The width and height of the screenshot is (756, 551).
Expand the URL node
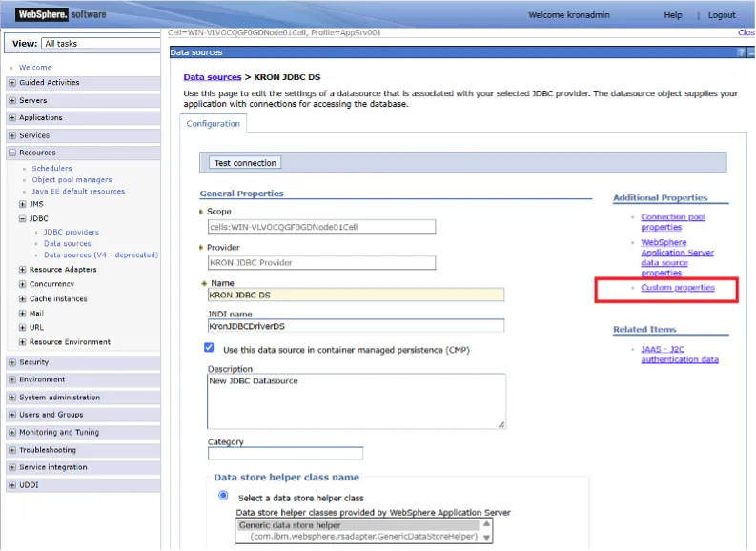click(x=22, y=328)
